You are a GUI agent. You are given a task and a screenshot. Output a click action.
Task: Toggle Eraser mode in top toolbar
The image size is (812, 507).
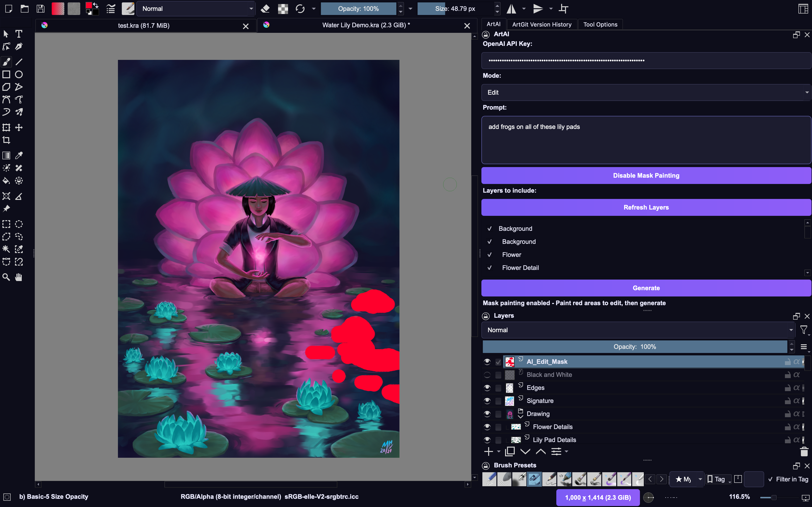[265, 9]
